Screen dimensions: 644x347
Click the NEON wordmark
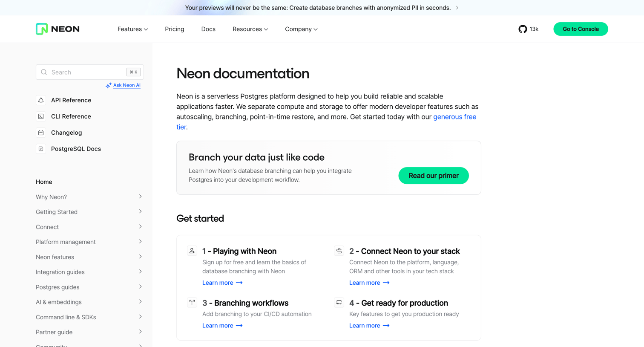point(65,29)
